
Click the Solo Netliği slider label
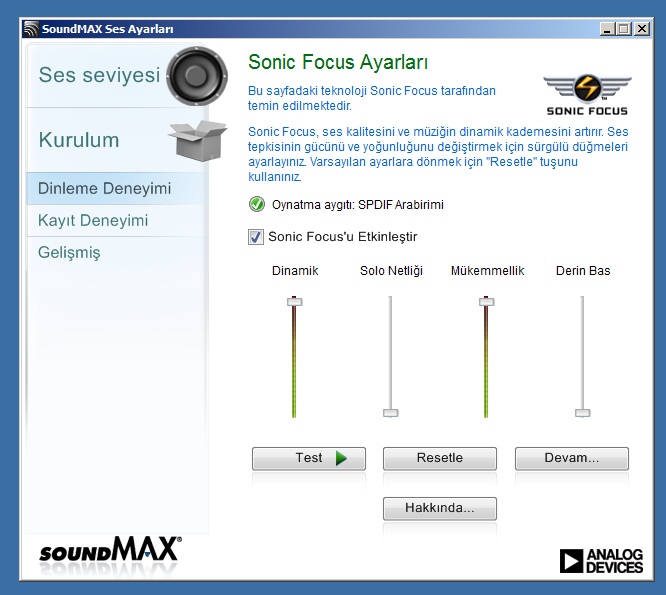[x=391, y=271]
